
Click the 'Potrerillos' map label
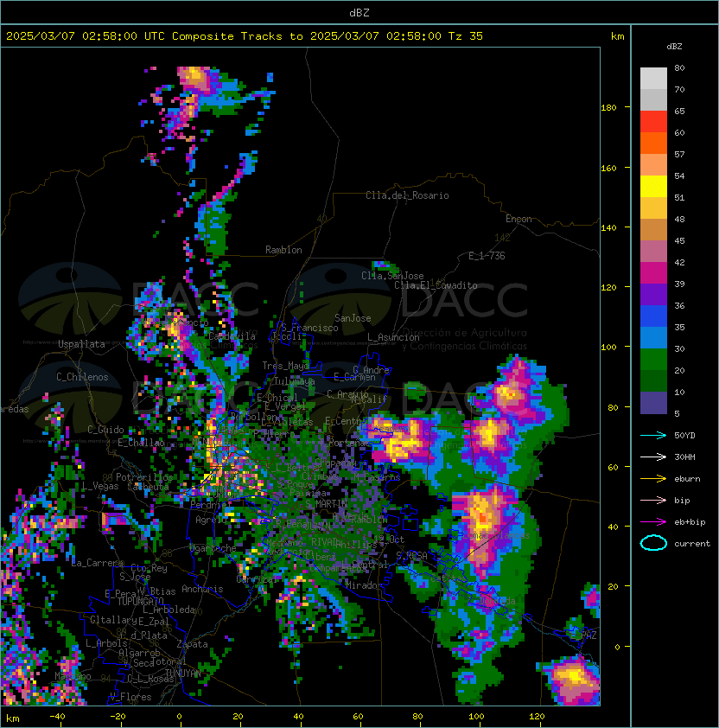coord(144,477)
